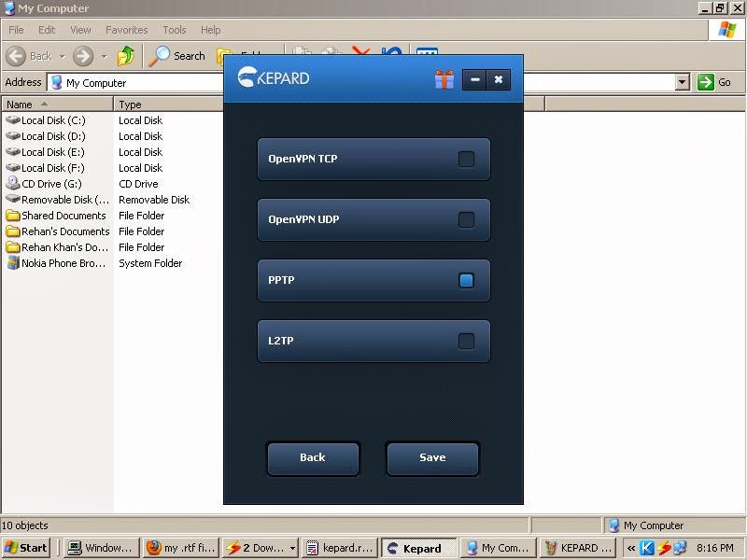
Task: Enable the OpenVPN TCP checkbox
Action: click(466, 159)
